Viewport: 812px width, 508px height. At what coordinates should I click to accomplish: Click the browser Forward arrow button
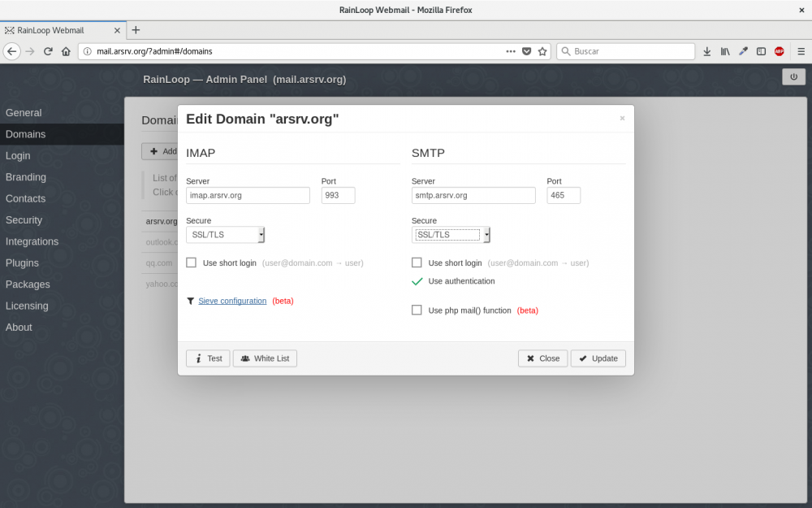tap(30, 51)
